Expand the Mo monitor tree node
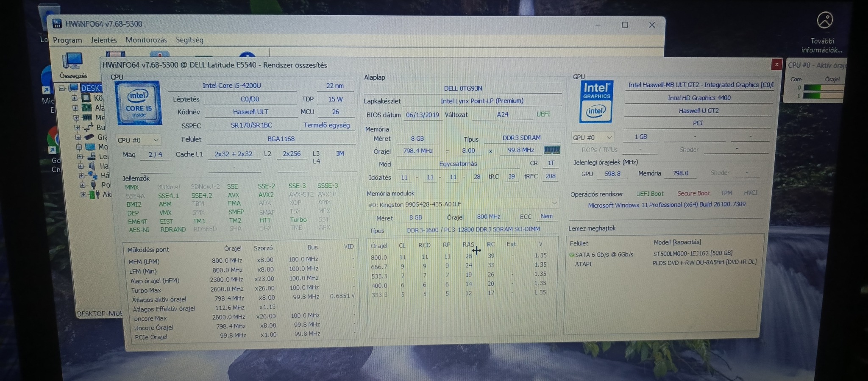The width and height of the screenshot is (868, 381). click(x=79, y=147)
